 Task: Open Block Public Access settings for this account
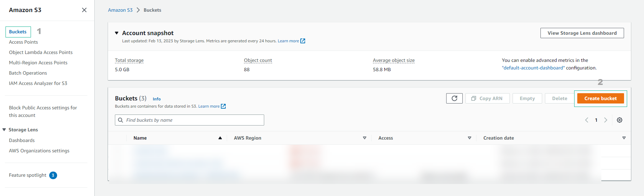[43, 111]
